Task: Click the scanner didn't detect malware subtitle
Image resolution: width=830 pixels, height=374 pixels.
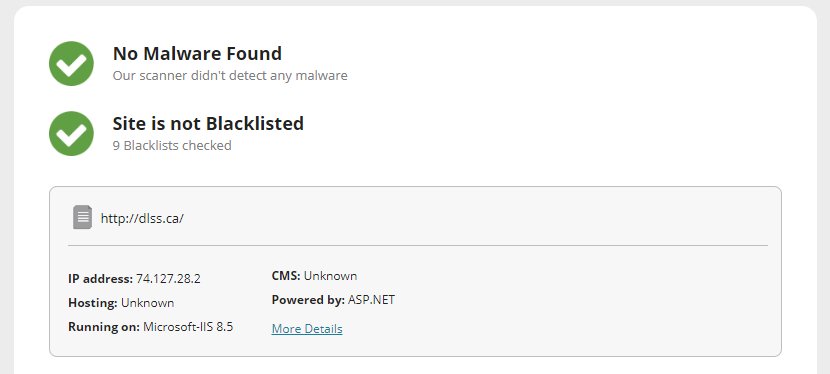Action: [230, 76]
